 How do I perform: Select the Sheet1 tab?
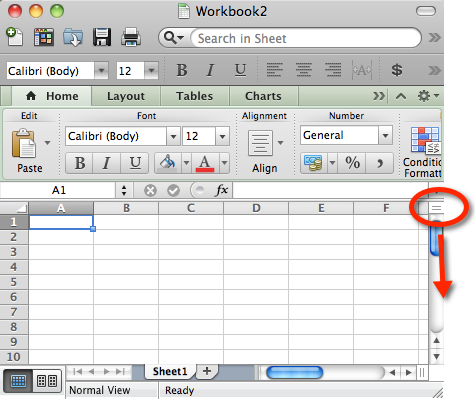[170, 371]
